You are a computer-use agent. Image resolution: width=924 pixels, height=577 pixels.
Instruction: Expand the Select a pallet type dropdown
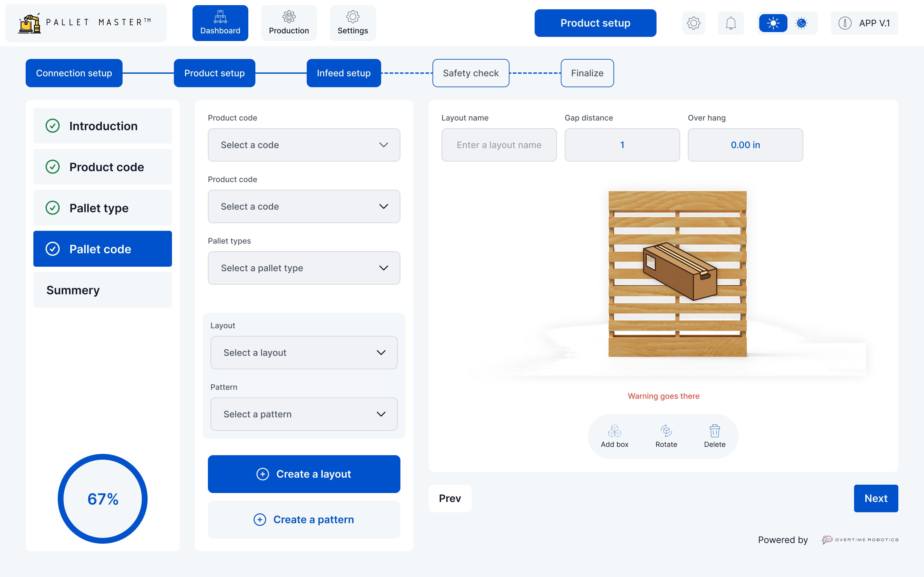pyautogui.click(x=304, y=268)
